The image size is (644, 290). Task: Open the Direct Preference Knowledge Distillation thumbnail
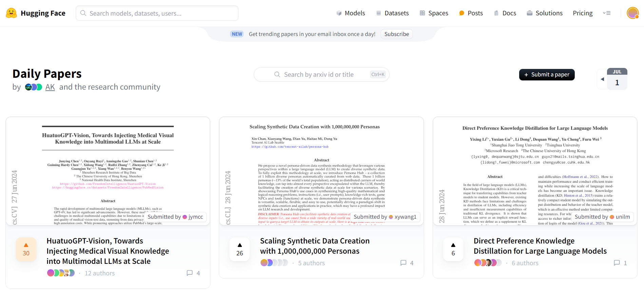click(535, 171)
